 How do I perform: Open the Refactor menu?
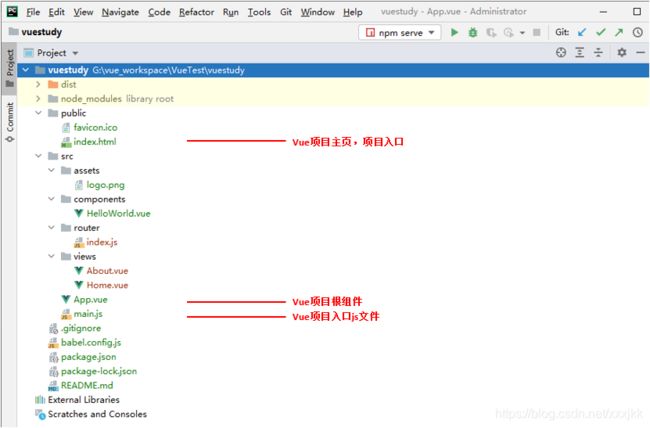tap(196, 12)
